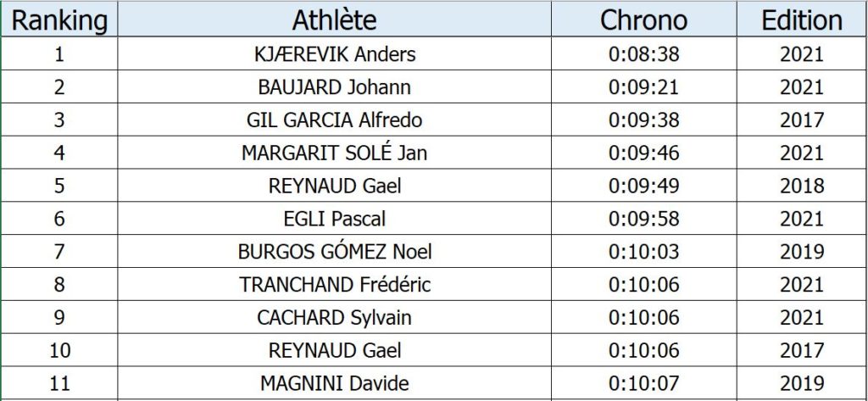This screenshot has height=401, width=868.
Task: Select BURGOS GÓMEZ Noel cell
Action: 334,252
